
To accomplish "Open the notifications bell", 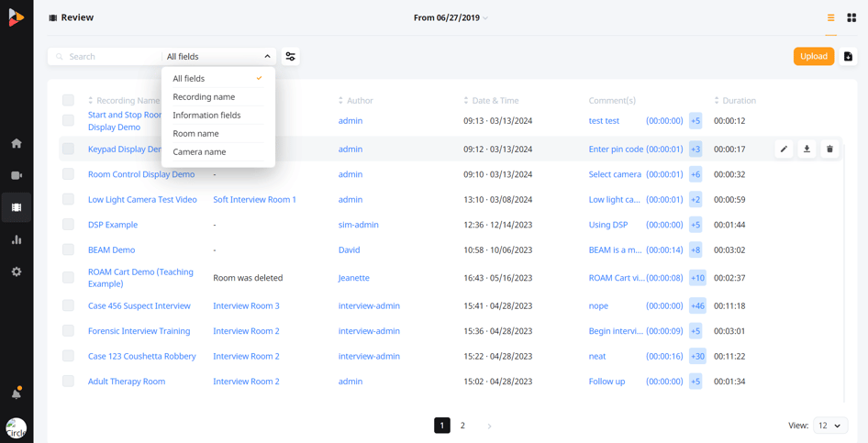I will [x=17, y=393].
